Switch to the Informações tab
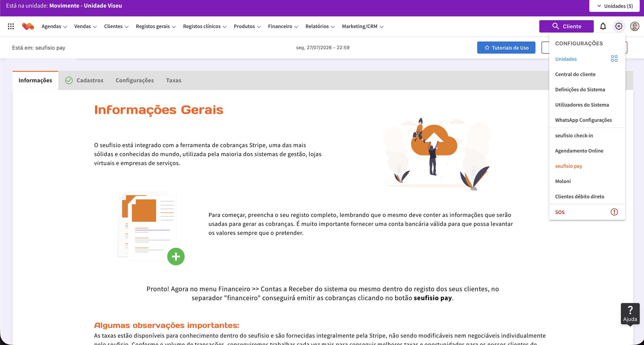 [35, 80]
